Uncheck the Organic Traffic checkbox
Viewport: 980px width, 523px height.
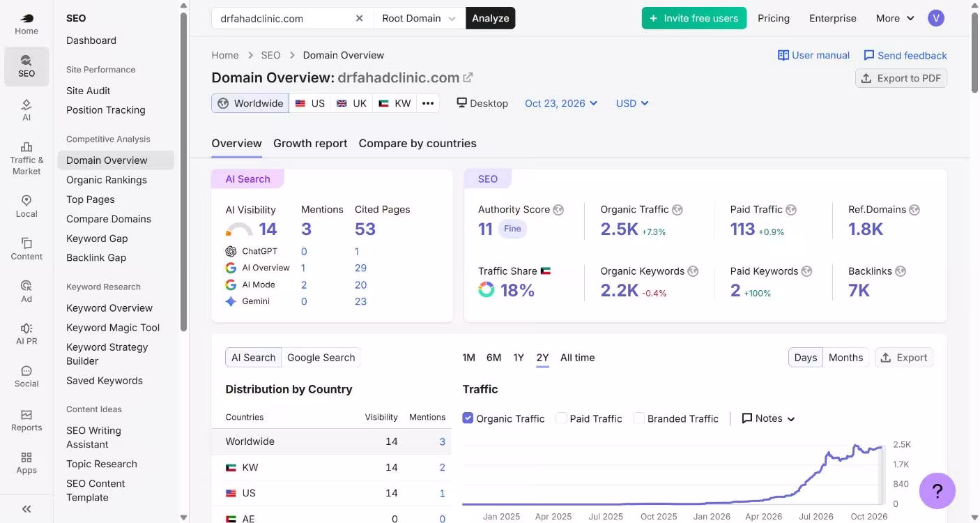click(468, 418)
